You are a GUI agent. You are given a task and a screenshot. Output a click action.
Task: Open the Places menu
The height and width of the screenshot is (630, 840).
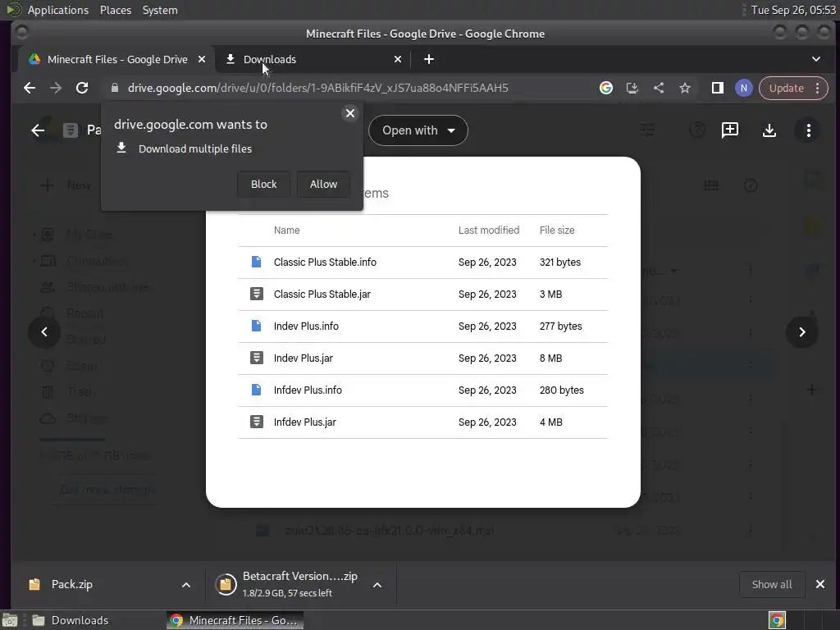(x=115, y=10)
